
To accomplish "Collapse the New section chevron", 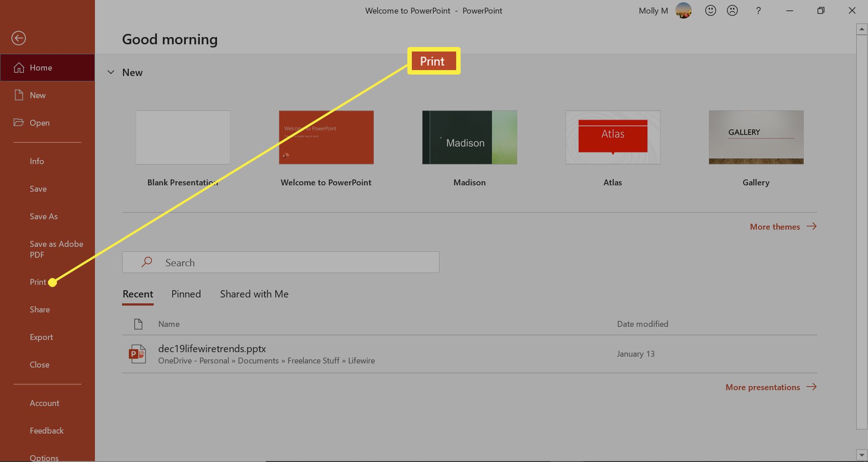I will 111,72.
